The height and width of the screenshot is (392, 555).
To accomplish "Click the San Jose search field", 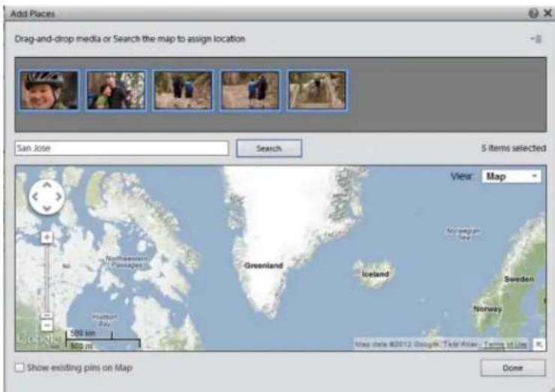I will (x=121, y=148).
